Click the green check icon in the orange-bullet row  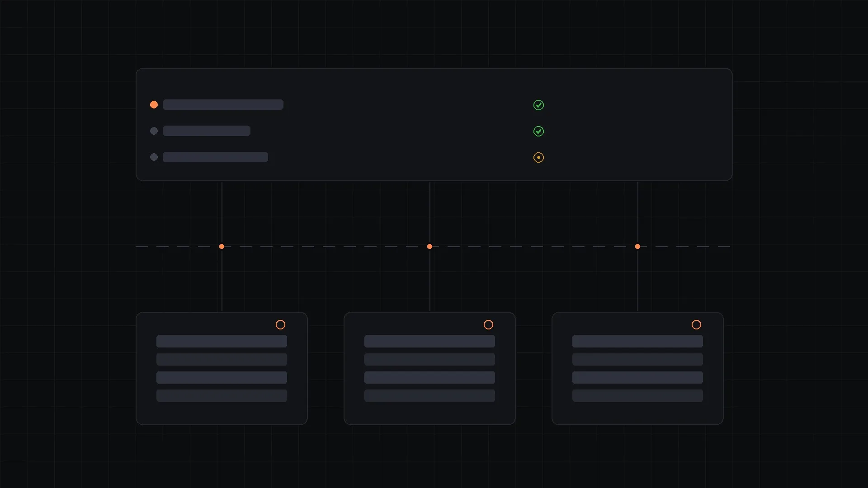tap(538, 105)
